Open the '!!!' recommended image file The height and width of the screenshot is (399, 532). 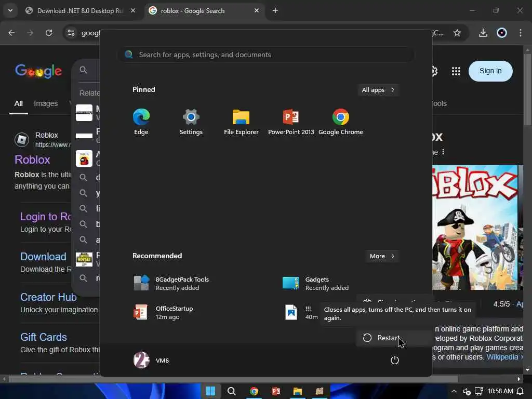tap(300, 312)
